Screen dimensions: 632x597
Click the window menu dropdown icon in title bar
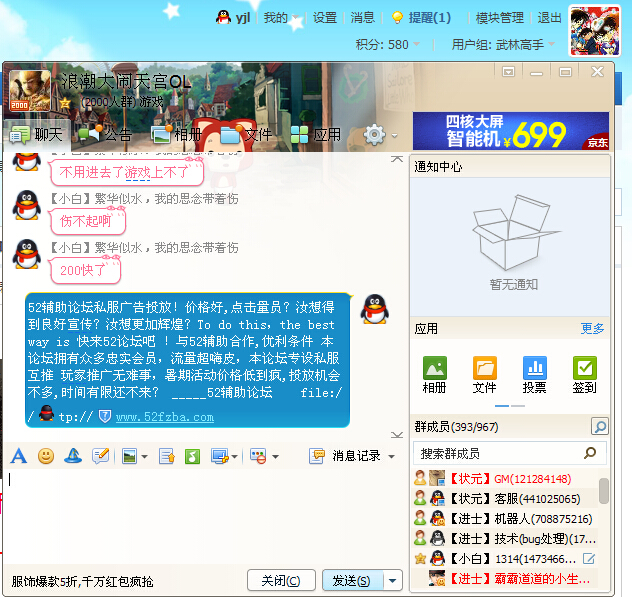point(508,72)
